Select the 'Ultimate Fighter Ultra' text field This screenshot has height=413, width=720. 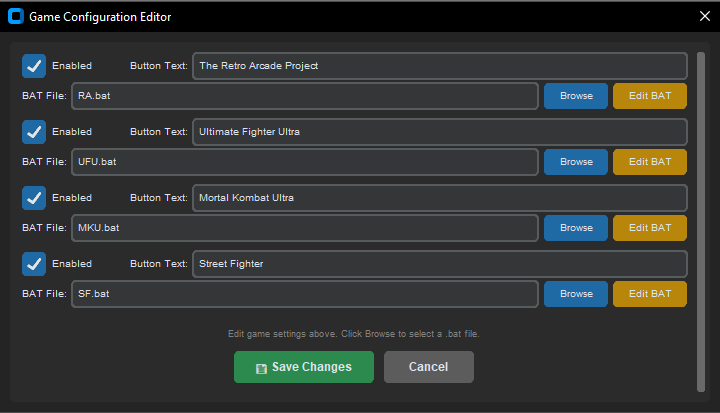(440, 132)
